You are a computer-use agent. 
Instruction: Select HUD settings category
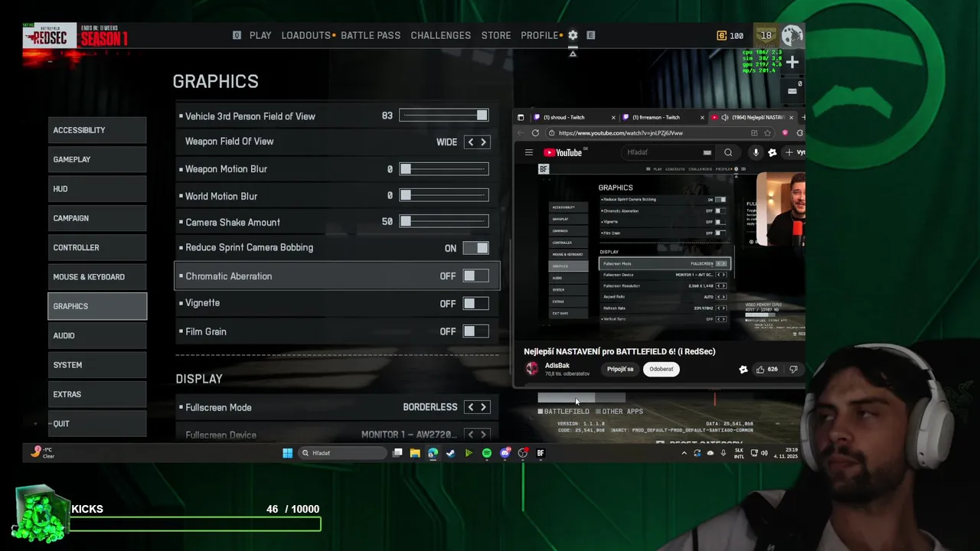97,189
